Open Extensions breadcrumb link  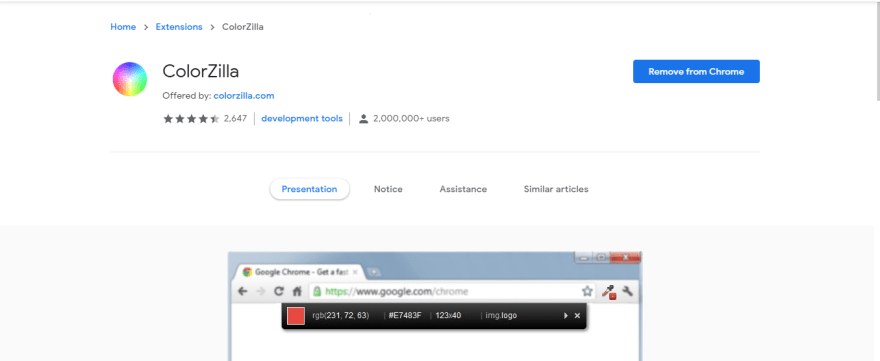click(x=179, y=27)
